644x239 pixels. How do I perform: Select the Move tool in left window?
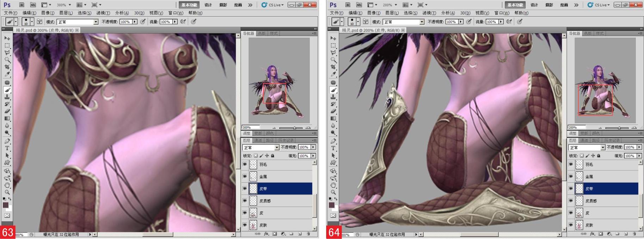[x=7, y=38]
